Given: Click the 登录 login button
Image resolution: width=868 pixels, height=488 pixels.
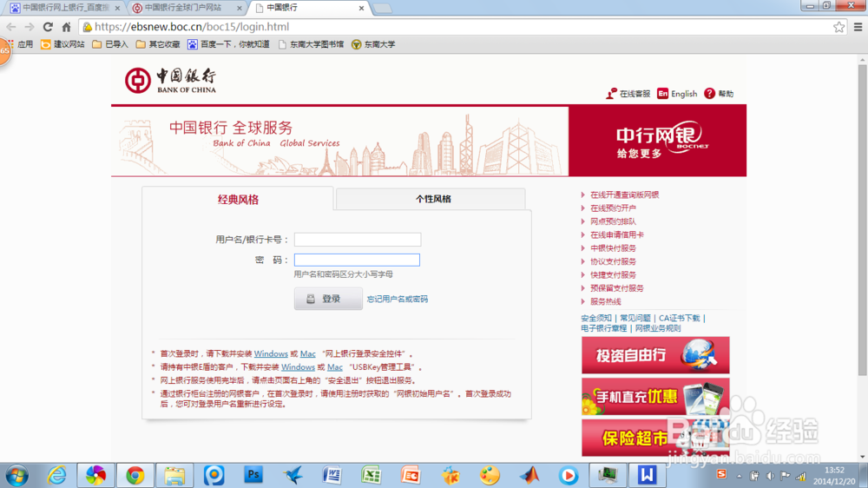Looking at the screenshot, I should (x=328, y=299).
